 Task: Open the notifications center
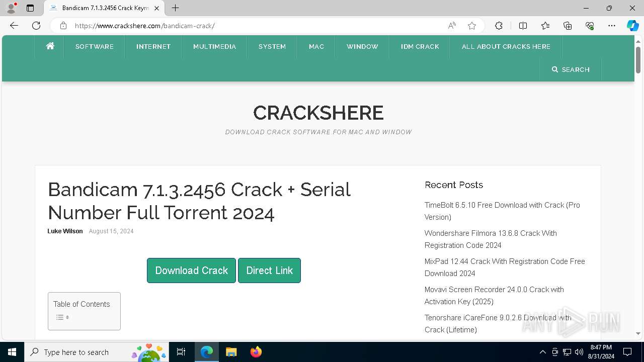pyautogui.click(x=627, y=352)
